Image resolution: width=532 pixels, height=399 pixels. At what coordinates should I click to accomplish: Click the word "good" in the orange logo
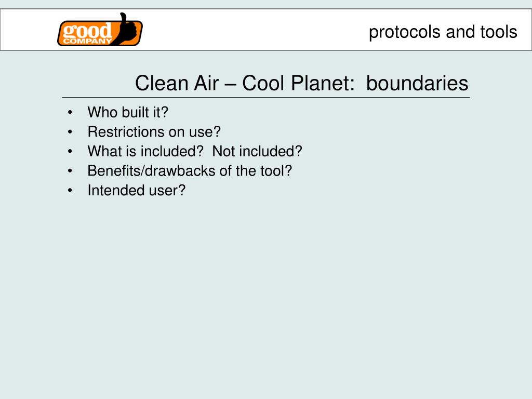(87, 31)
